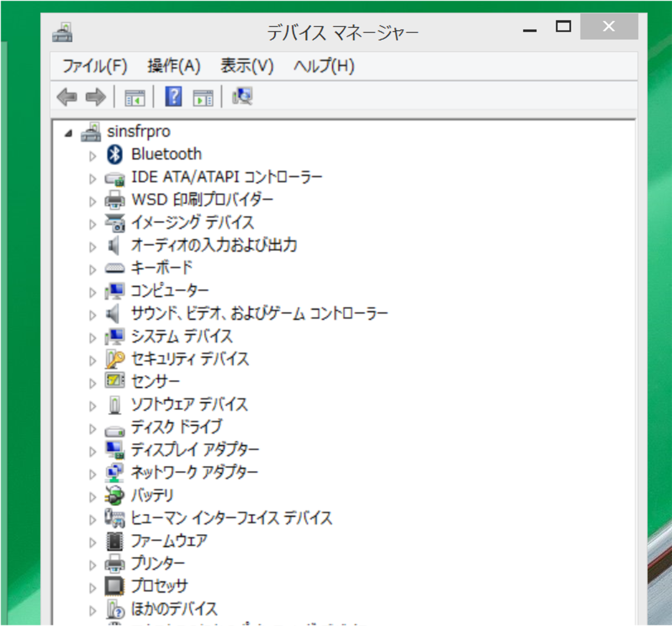Select the Bluetooth label

tap(166, 154)
